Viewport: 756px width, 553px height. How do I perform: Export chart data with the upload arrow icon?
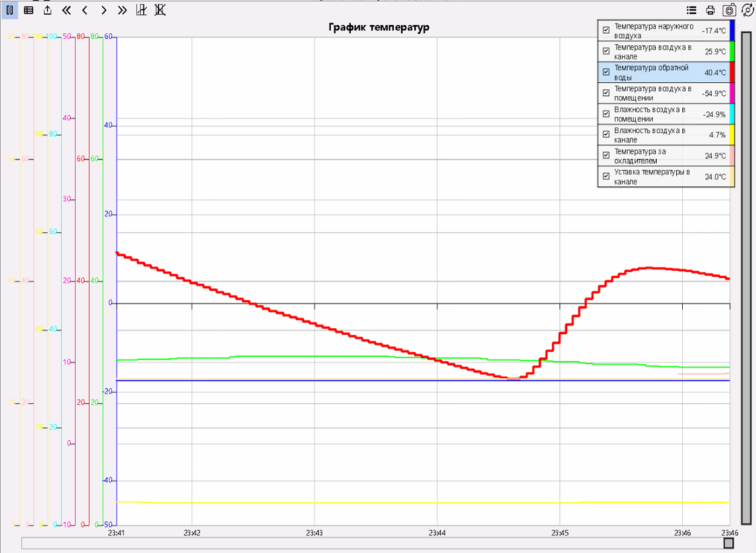point(48,10)
